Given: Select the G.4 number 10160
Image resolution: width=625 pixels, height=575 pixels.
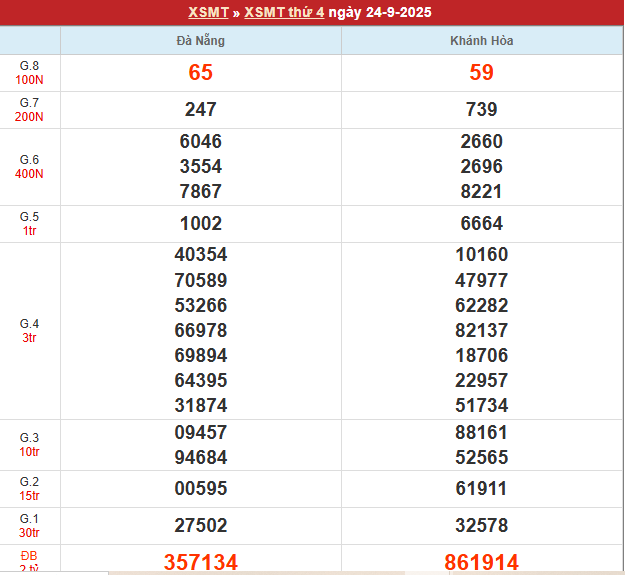Looking at the screenshot, I should tap(482, 255).
